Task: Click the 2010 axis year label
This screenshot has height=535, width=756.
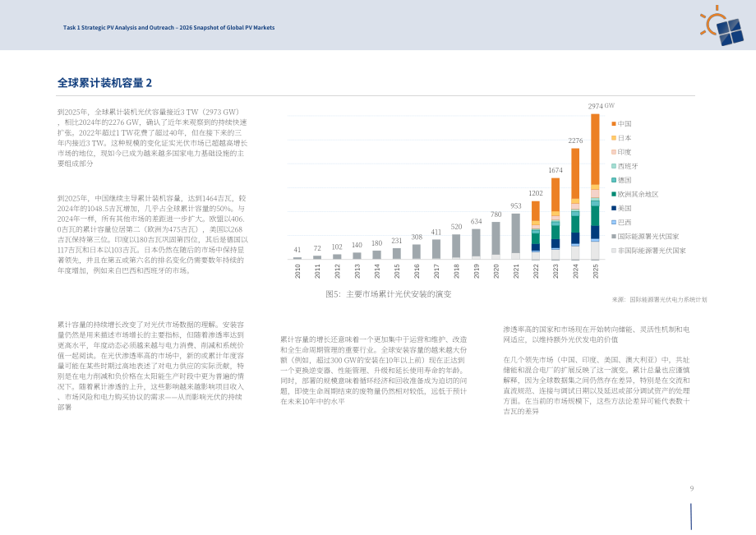Action: pyautogui.click(x=297, y=271)
